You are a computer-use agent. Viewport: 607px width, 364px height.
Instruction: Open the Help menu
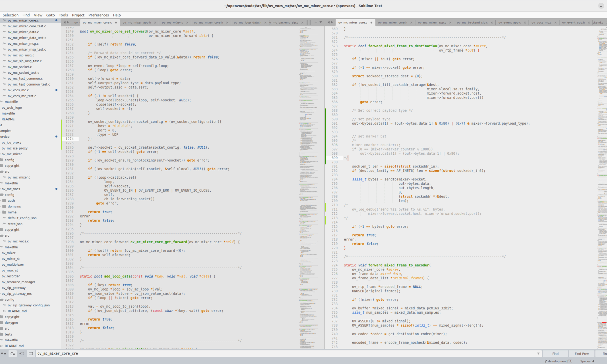[117, 15]
